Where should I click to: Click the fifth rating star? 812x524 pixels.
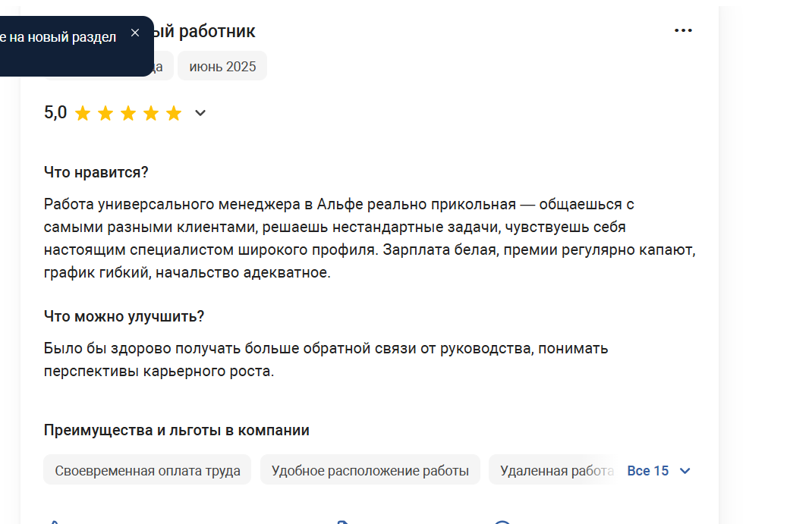(174, 114)
